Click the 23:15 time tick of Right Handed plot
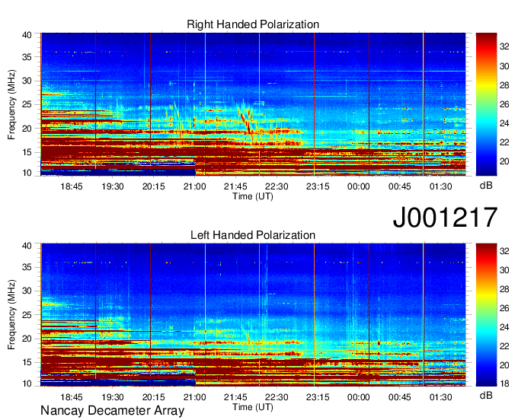518x420 pixels. tap(318, 186)
